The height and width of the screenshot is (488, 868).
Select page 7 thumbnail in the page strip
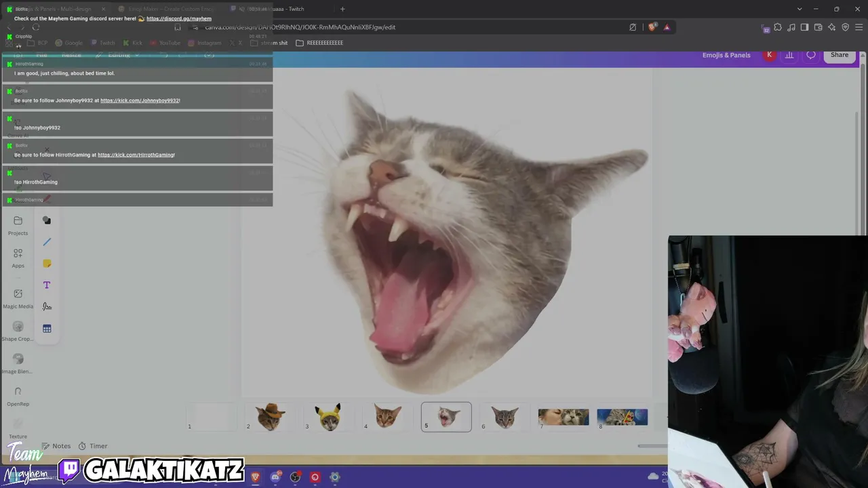[564, 417]
